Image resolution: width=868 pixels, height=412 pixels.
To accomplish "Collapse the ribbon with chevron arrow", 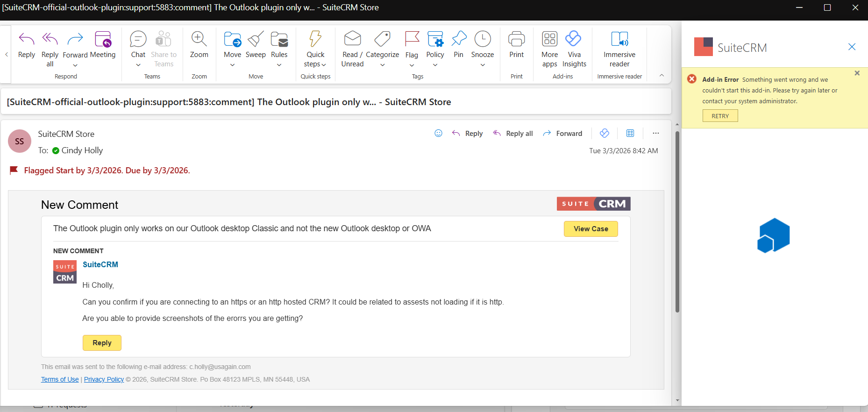I will (662, 76).
